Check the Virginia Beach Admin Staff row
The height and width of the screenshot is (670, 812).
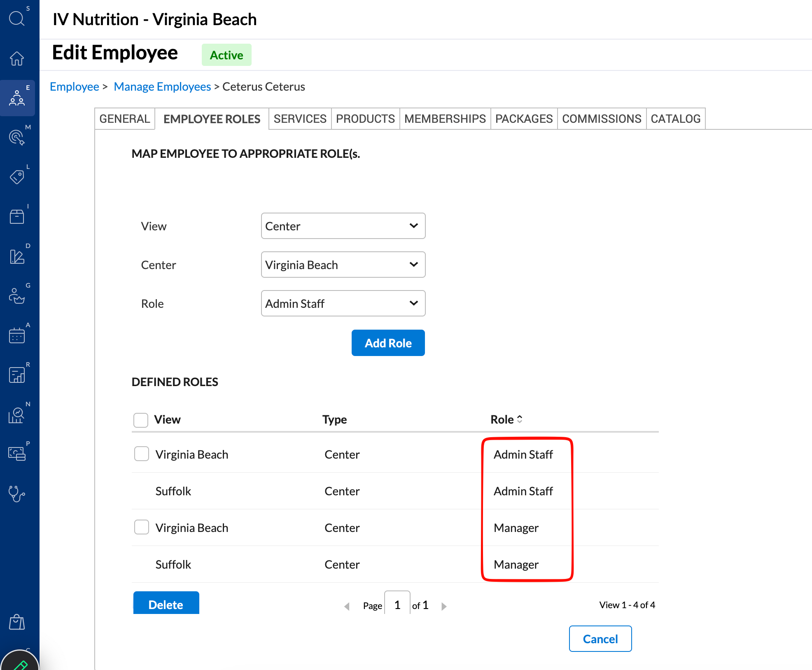pos(142,454)
